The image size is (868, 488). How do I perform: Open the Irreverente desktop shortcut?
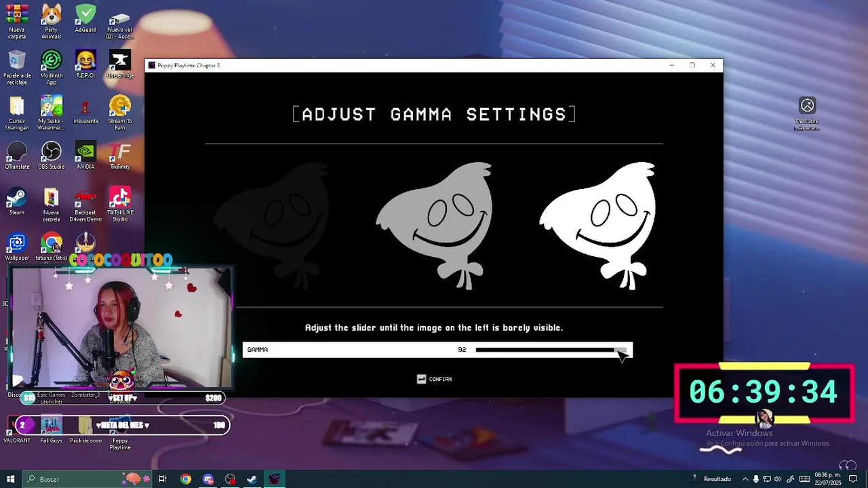point(85,110)
